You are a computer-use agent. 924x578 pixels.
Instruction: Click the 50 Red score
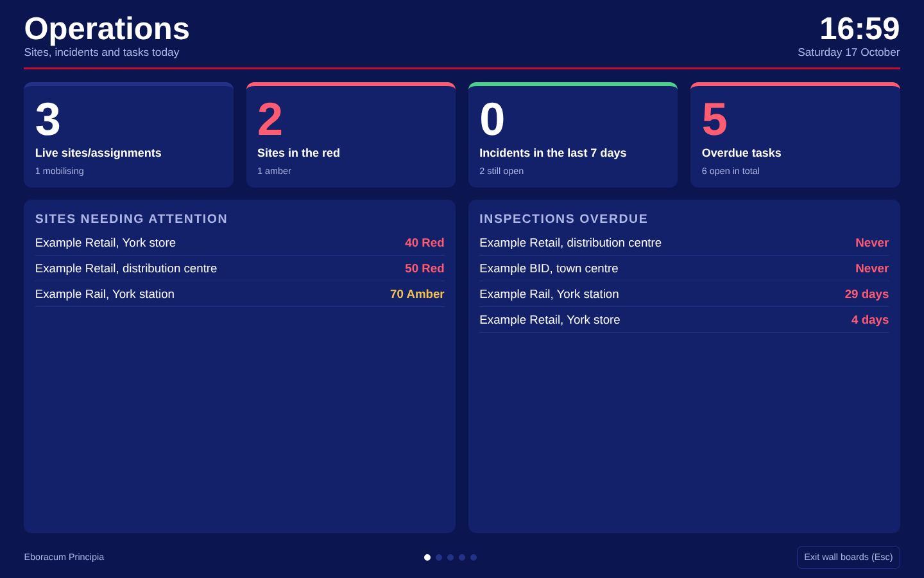point(424,268)
